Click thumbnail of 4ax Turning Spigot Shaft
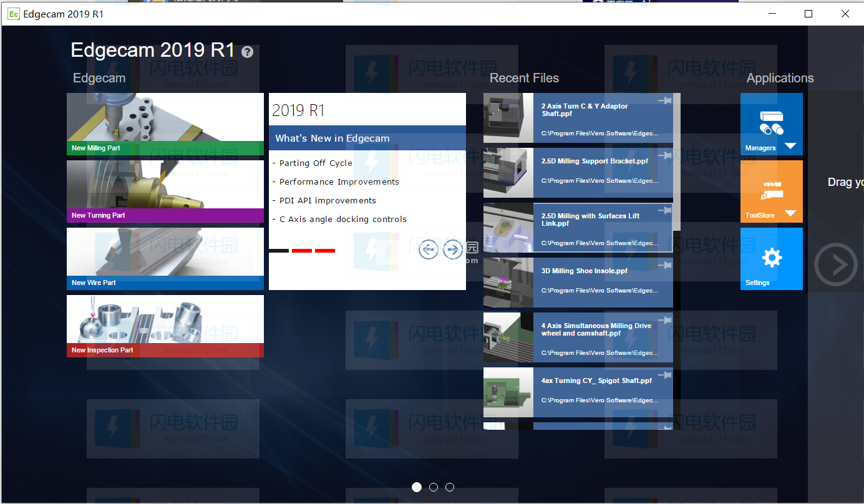 tap(508, 392)
